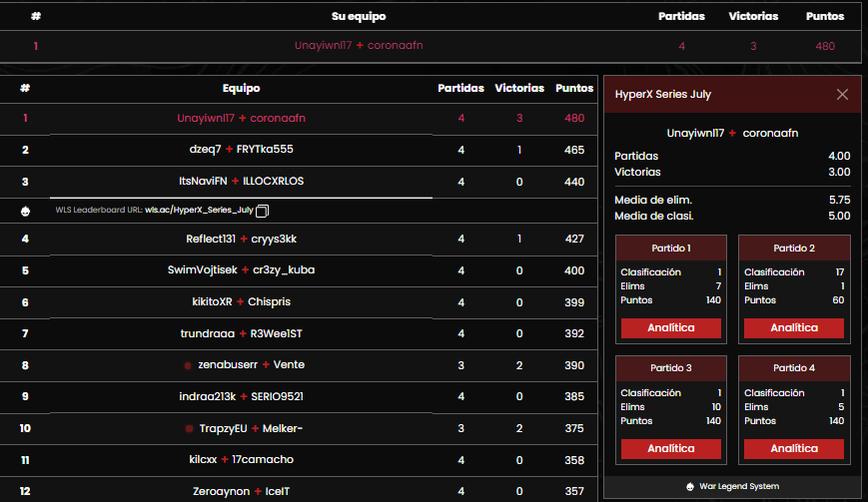Open Analítica for Partido 3
Viewport: 868px width, 502px height.
tap(671, 448)
